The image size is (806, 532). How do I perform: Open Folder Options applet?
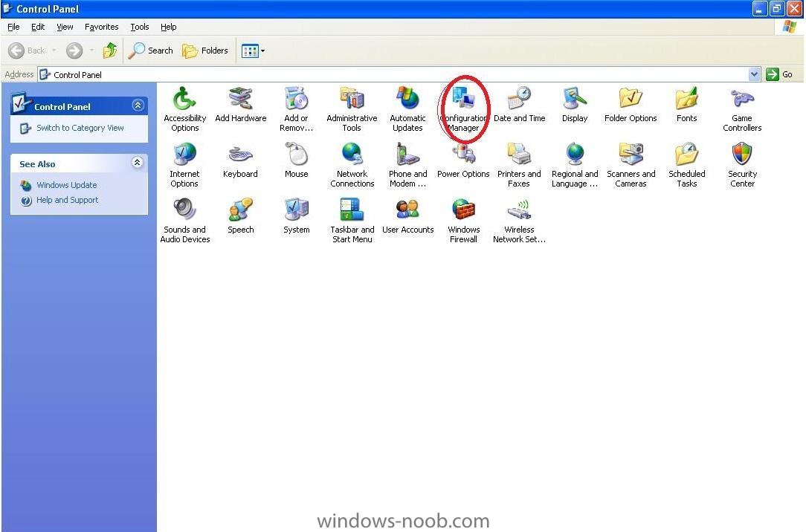coord(631,105)
